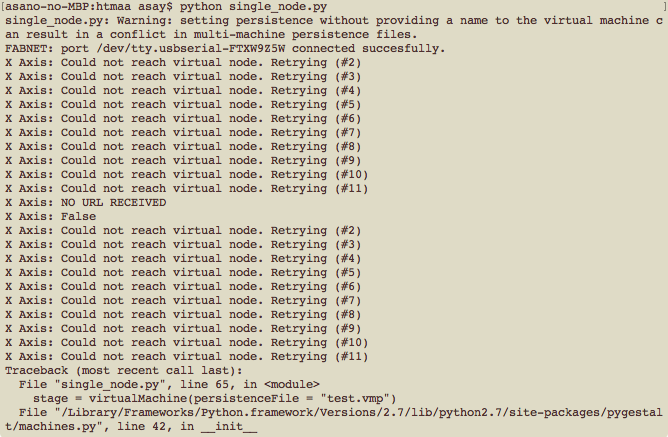Image resolution: width=668 pixels, height=437 pixels.
Task: Click the 'virtualMachine(persistenceFile' code line
Action: pyautogui.click(x=215, y=399)
